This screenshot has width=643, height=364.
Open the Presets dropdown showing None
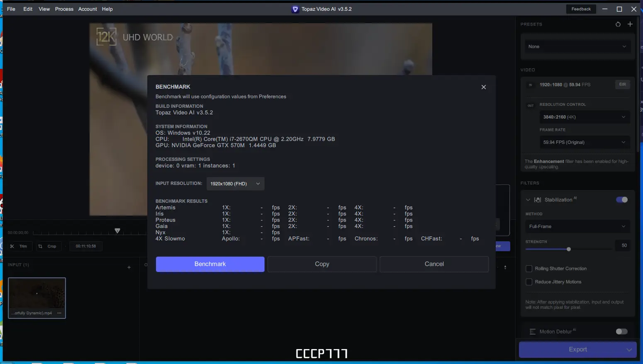(x=577, y=46)
